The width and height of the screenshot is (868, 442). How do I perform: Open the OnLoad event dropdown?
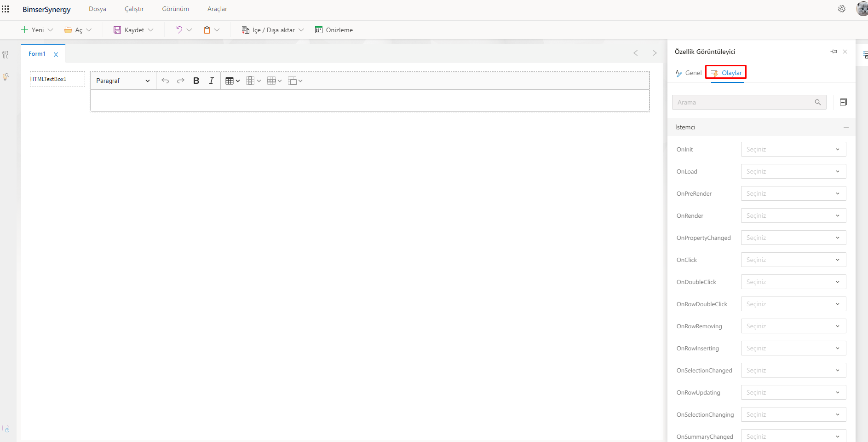point(793,171)
